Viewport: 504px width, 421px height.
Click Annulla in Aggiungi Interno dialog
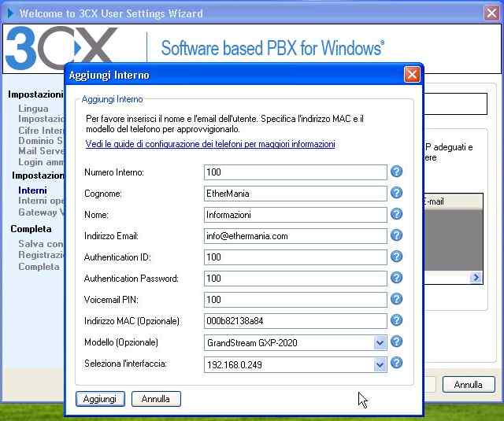[156, 399]
